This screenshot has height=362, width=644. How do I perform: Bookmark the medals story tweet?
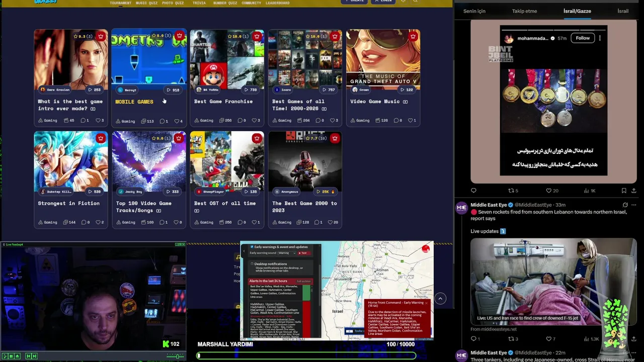[x=623, y=191]
